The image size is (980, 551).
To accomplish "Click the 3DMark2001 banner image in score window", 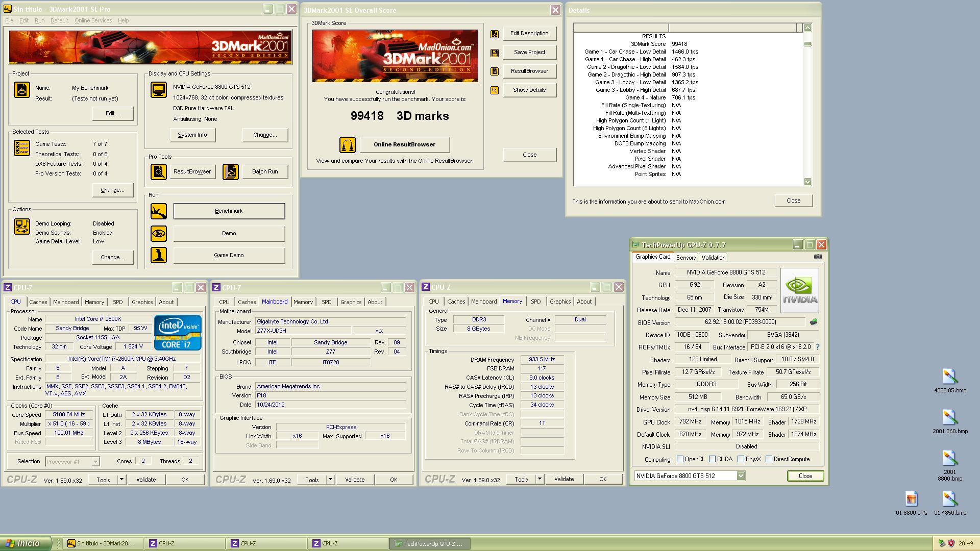I will [395, 56].
